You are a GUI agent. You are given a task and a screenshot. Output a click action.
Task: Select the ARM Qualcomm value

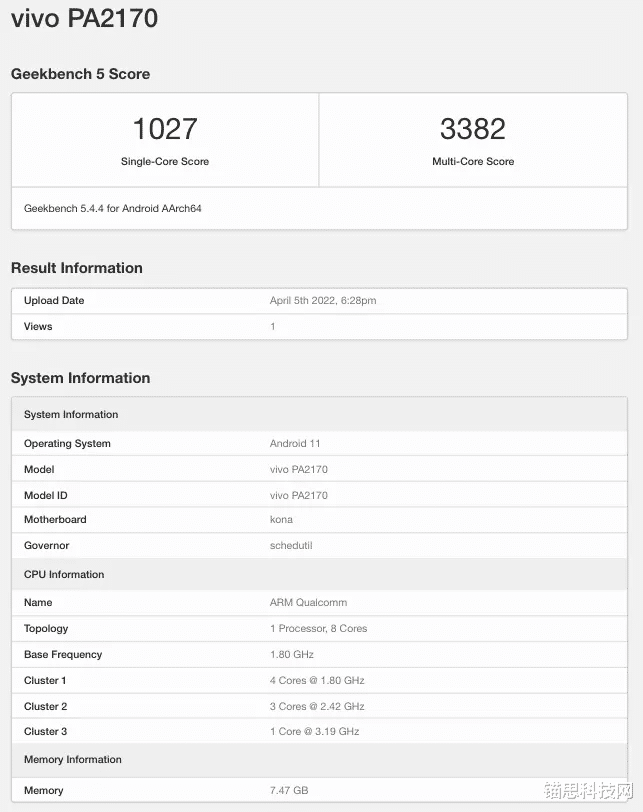click(308, 602)
